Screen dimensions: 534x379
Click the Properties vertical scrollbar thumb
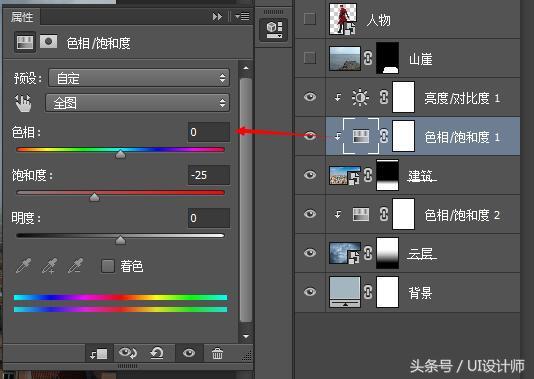246,200
